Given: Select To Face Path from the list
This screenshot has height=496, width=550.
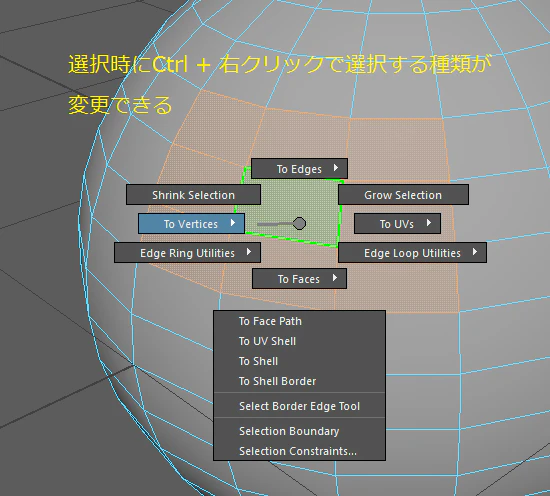Looking at the screenshot, I should coord(299,321).
